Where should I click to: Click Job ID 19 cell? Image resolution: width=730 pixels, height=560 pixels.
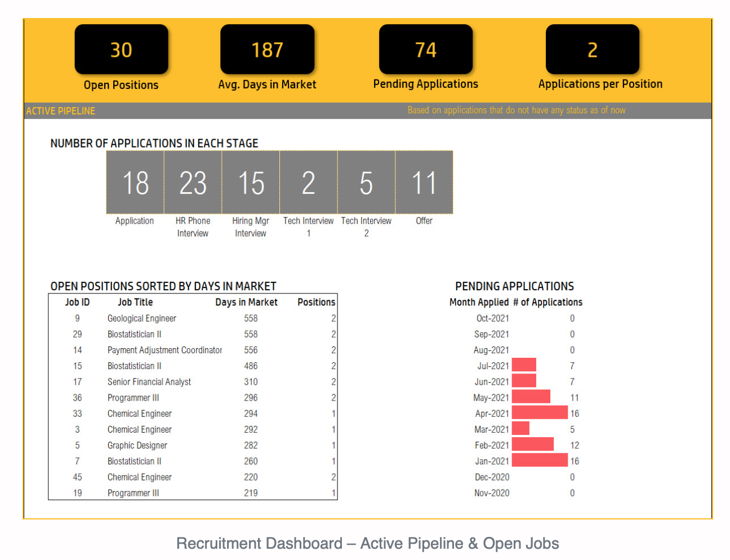click(x=77, y=493)
